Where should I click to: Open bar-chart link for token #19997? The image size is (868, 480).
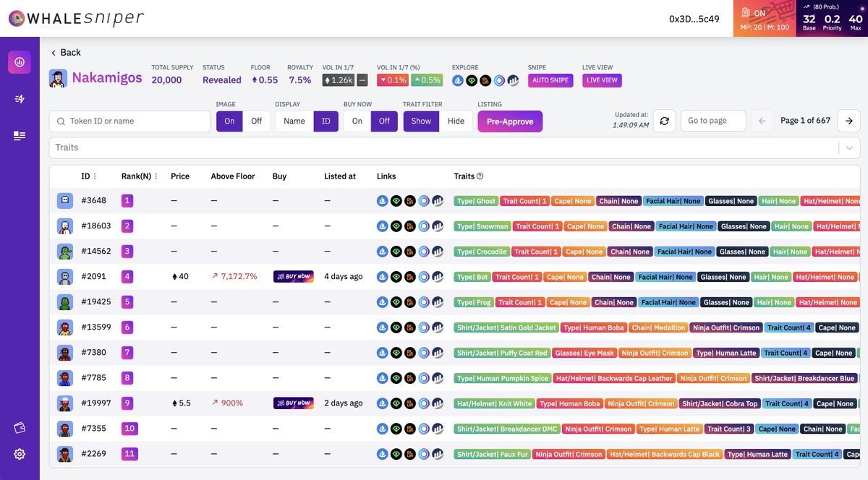(438, 403)
